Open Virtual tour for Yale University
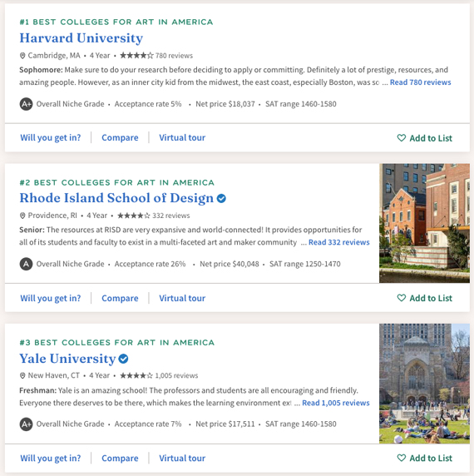This screenshot has width=474, height=476. point(182,458)
